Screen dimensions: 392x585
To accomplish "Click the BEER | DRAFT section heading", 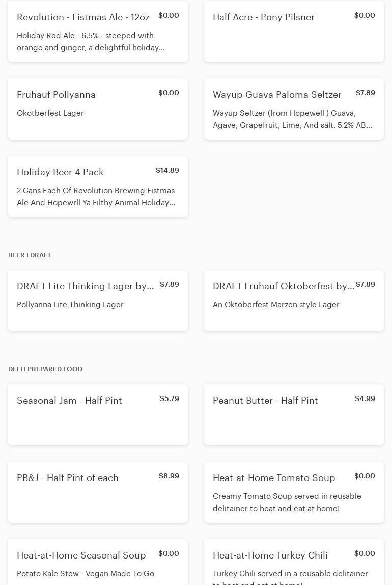I will [x=30, y=255].
